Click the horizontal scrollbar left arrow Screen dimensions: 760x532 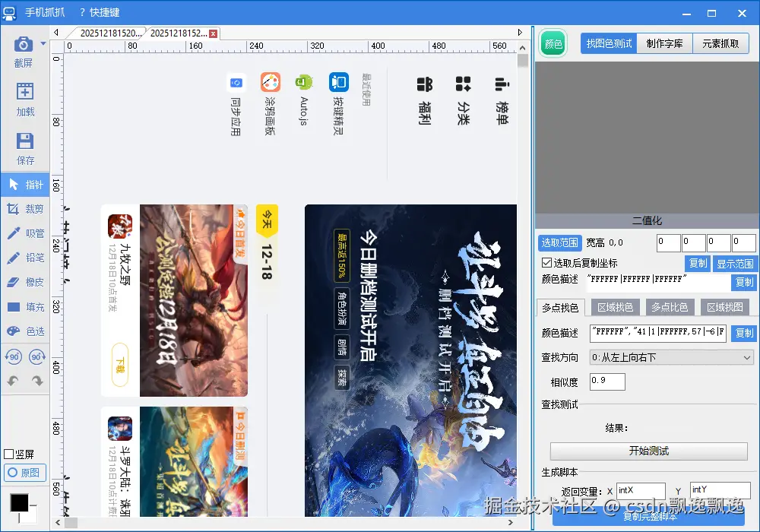click(59, 523)
